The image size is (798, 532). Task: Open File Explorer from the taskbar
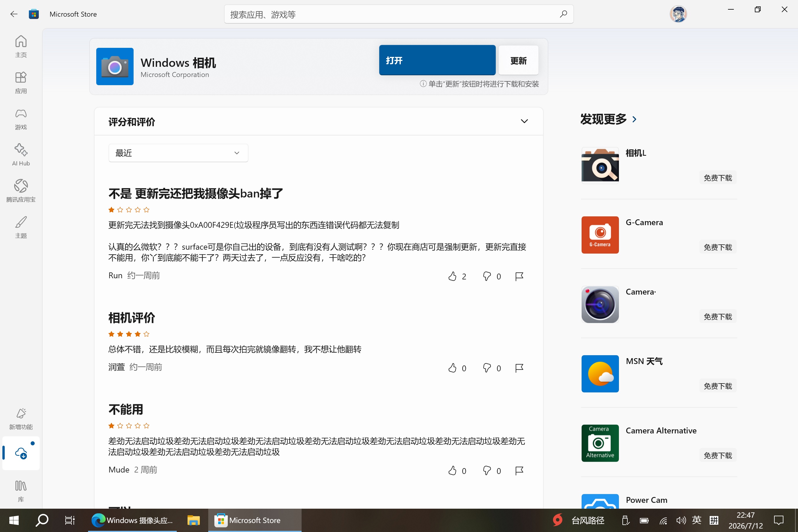(193, 520)
